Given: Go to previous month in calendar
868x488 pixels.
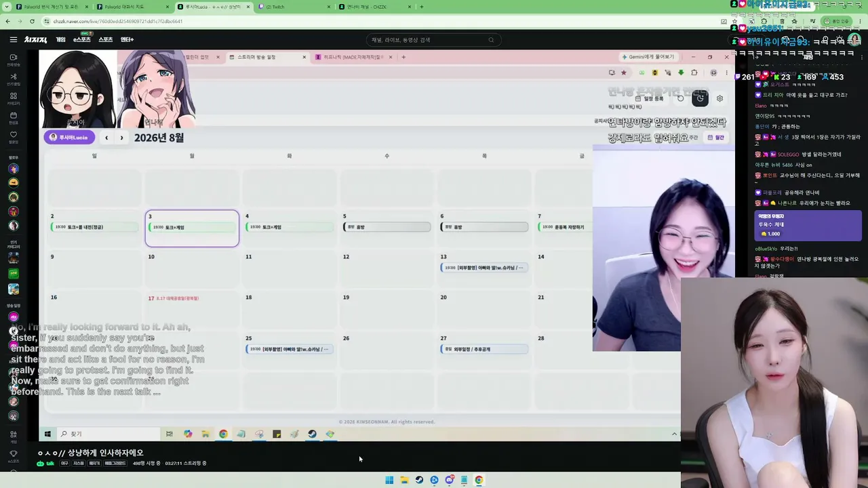Looking at the screenshot, I should click(106, 138).
